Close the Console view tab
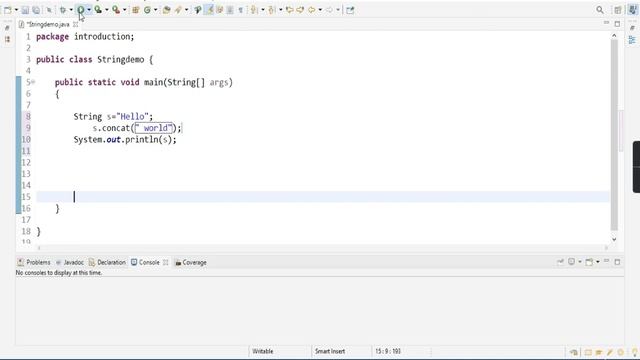 point(165,262)
